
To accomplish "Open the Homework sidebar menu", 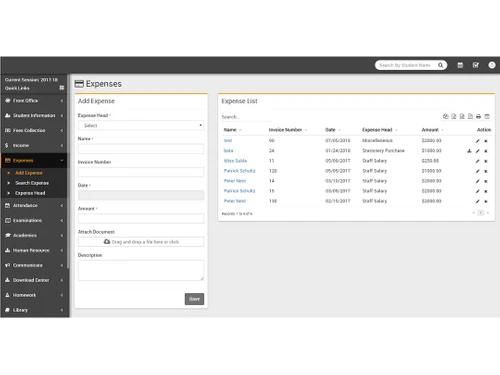I will click(x=34, y=295).
